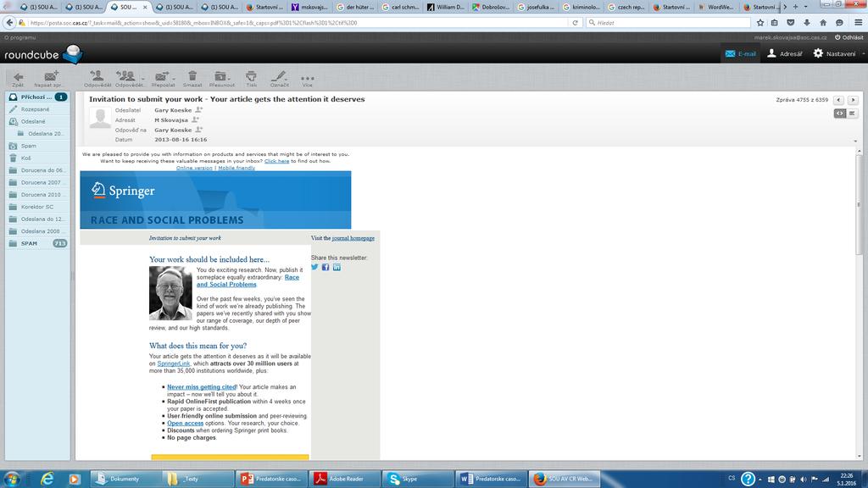Open Firefox downloads arrow
The height and width of the screenshot is (488, 868).
click(x=807, y=23)
